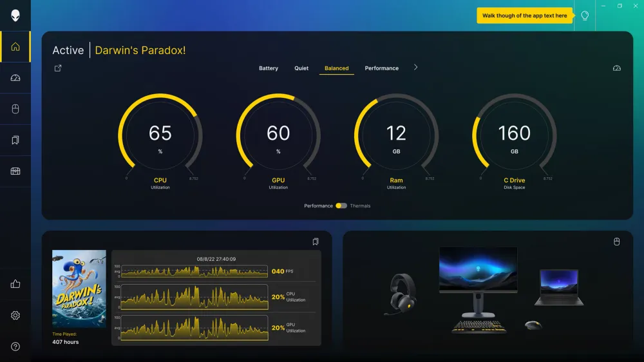The image size is (644, 362).
Task: Select the Battery mode tab
Action: [268, 68]
